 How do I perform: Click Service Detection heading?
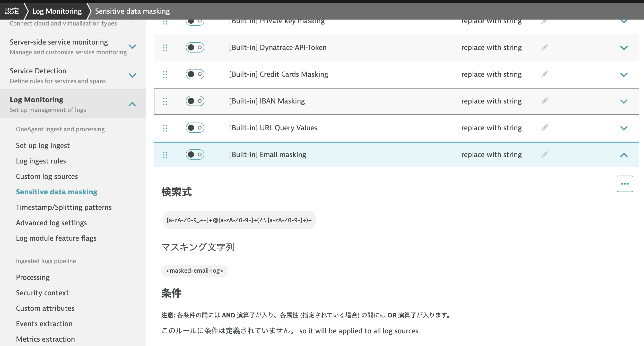[x=38, y=71]
